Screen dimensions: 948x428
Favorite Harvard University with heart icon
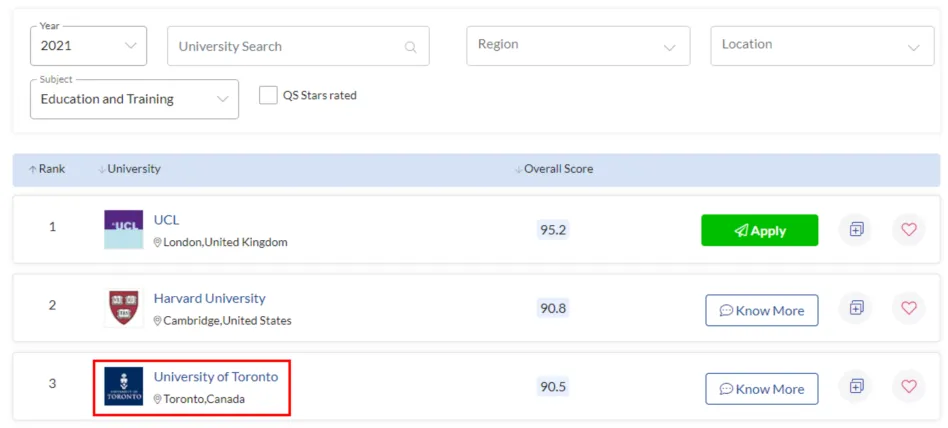click(x=909, y=308)
